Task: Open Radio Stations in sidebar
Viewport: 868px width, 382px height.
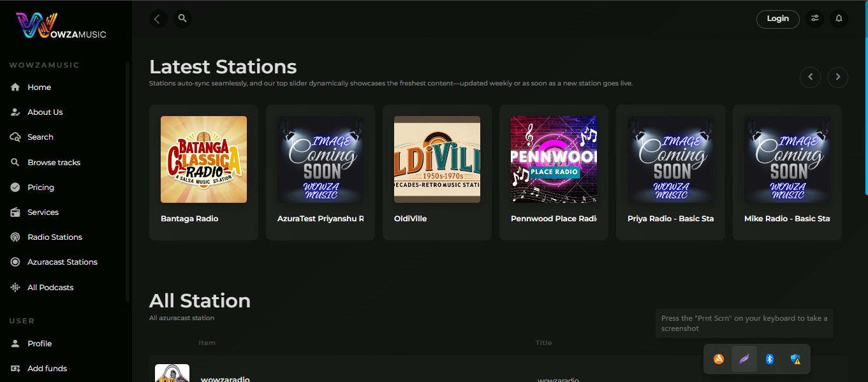Action: tap(54, 237)
